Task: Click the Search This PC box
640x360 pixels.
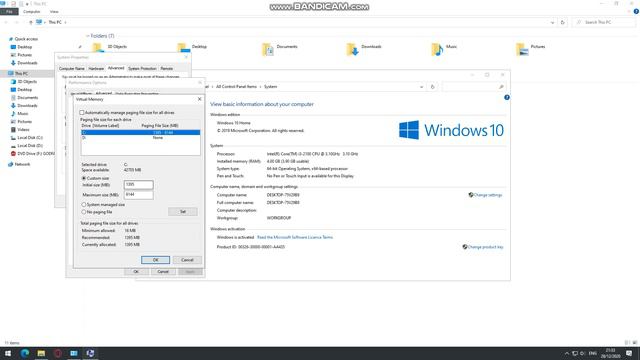Action: click(x=604, y=22)
